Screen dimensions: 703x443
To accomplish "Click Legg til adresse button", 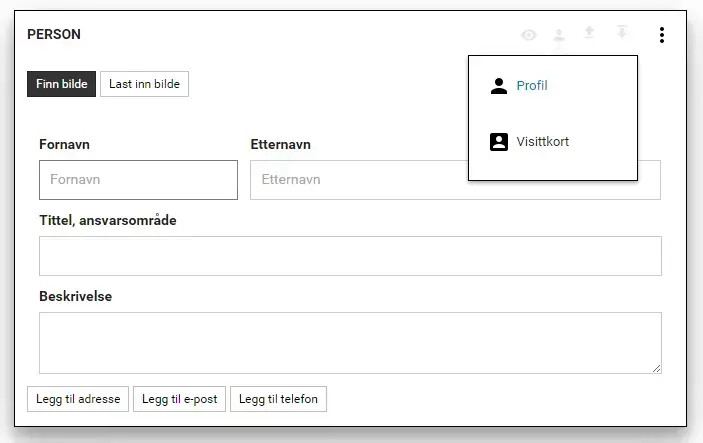I will (78, 399).
